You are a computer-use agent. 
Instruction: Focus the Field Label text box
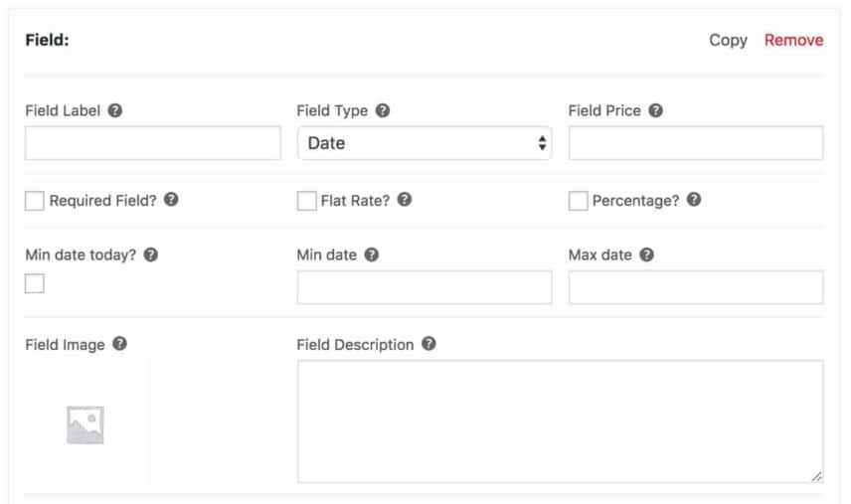click(x=152, y=143)
